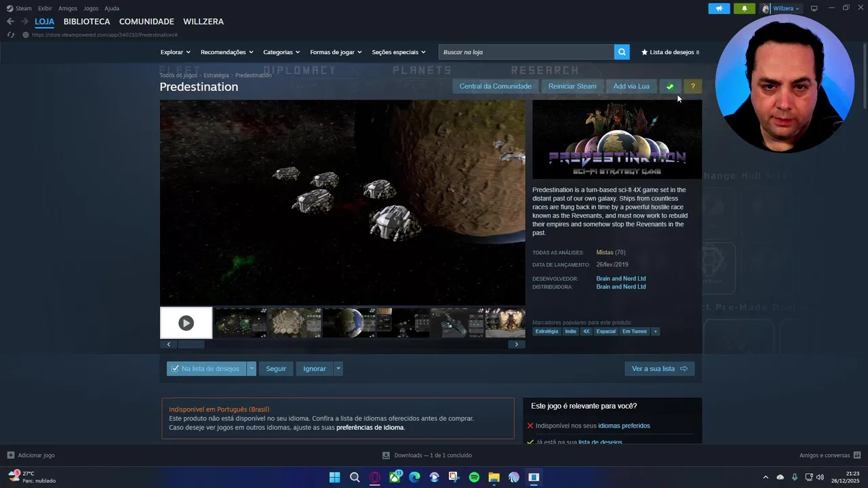Click the Ignorar button
Viewport: 868px width, 488px height.
pos(315,369)
